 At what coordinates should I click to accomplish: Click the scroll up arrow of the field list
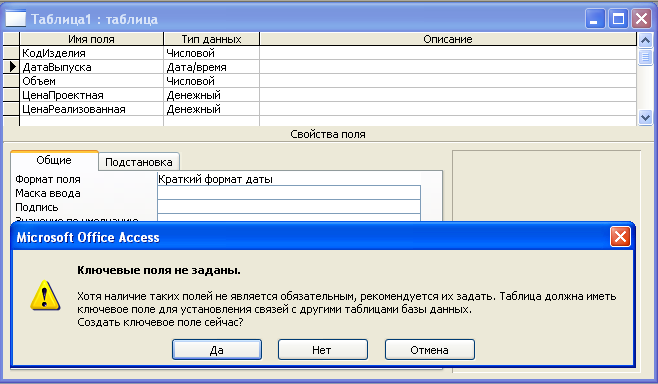[x=645, y=41]
